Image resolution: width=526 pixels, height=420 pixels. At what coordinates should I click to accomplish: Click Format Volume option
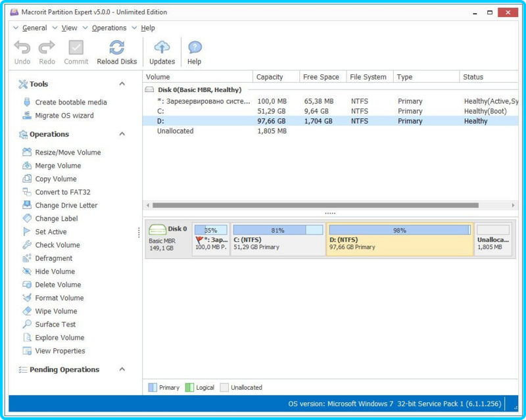(59, 298)
